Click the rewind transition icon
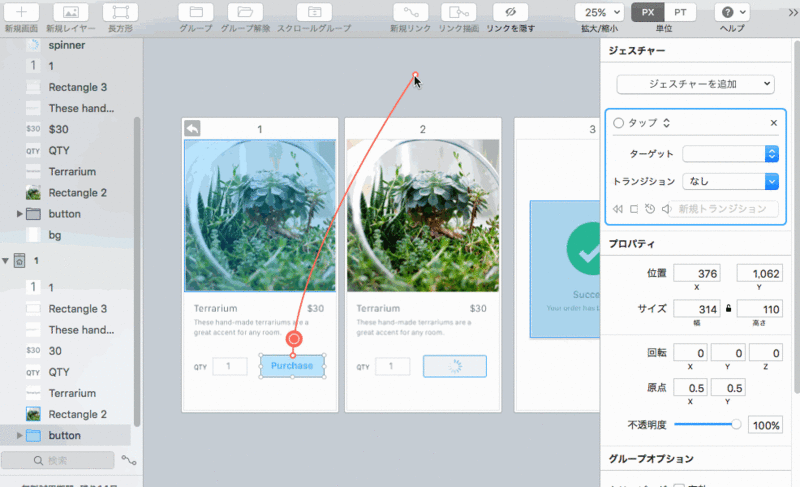The image size is (800, 487). coord(618,209)
